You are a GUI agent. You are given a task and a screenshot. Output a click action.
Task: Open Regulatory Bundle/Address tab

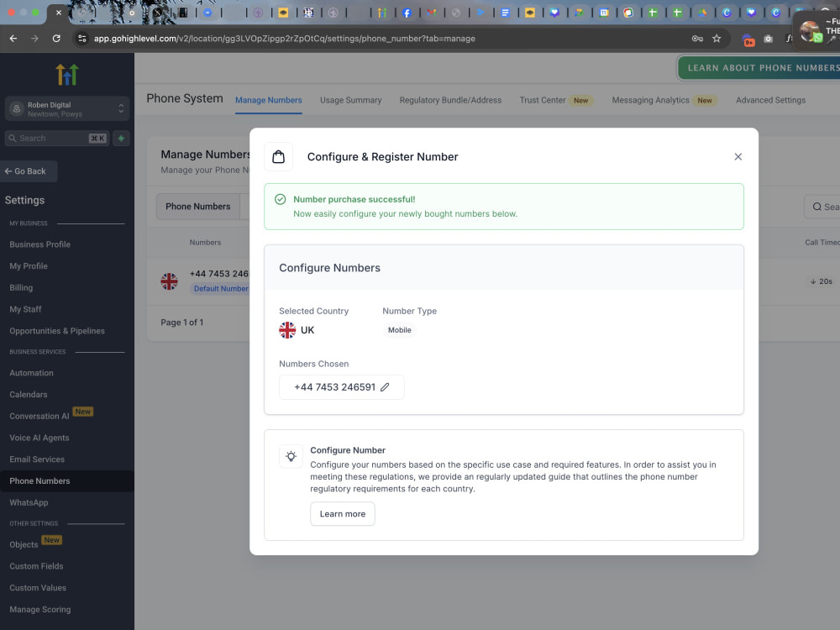(x=450, y=100)
